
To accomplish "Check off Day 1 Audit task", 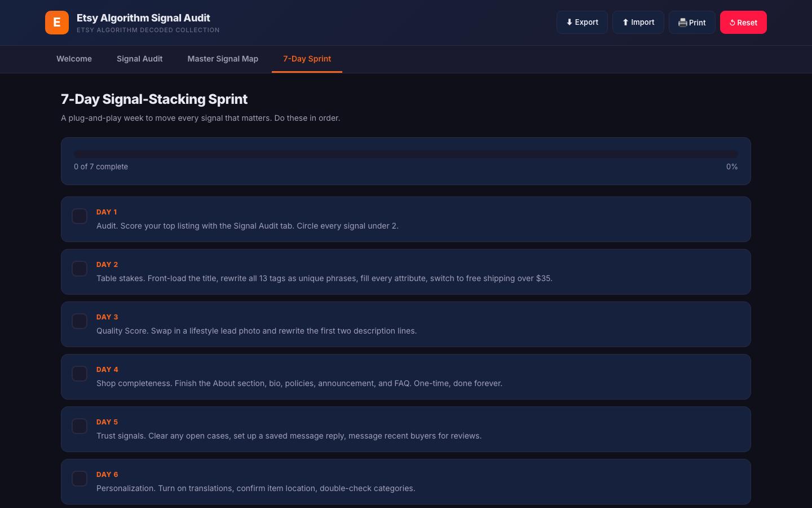I will pyautogui.click(x=80, y=216).
